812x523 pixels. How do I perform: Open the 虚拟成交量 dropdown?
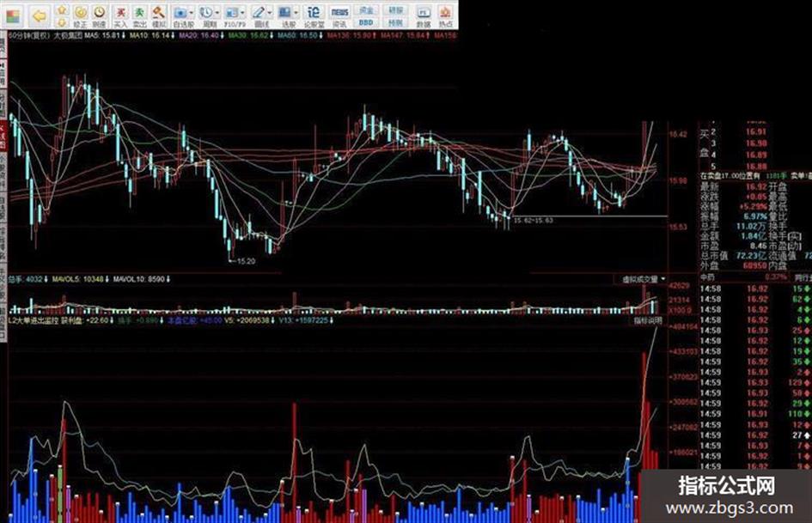coord(644,279)
